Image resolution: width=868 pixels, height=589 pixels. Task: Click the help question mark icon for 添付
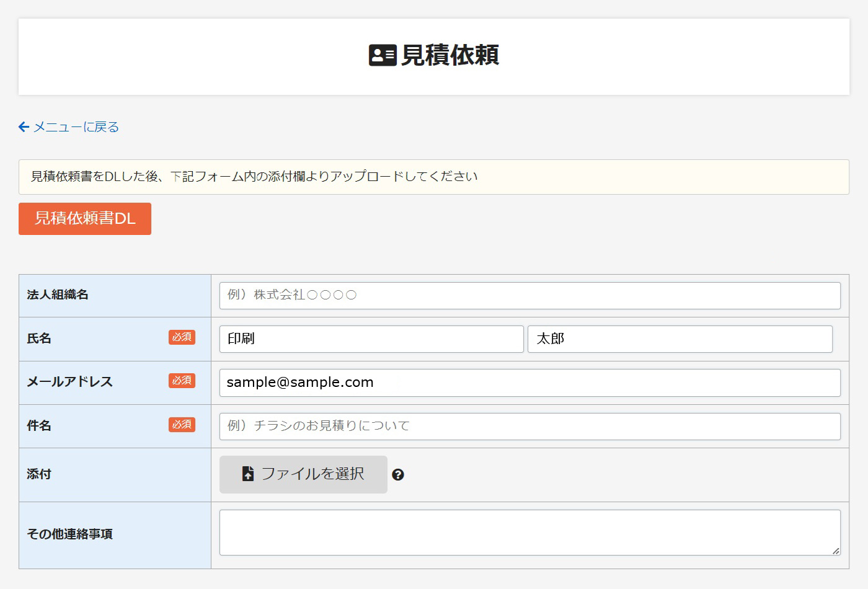pos(398,475)
